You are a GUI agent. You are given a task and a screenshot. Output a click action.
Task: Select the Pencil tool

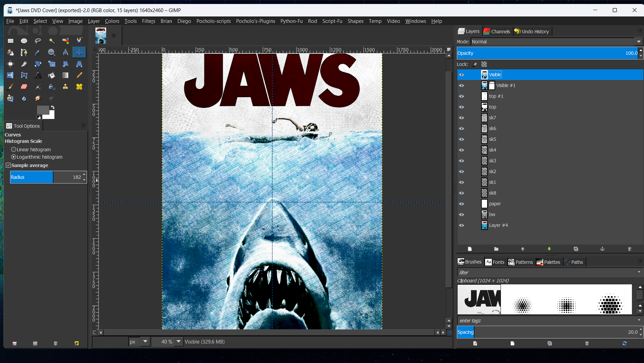pos(79,75)
